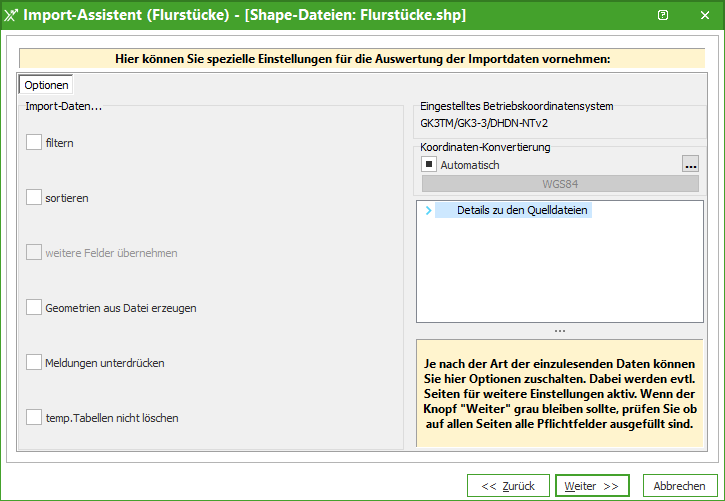
Task: Toggle temp.Tabellen nicht löschen
Action: (34, 417)
